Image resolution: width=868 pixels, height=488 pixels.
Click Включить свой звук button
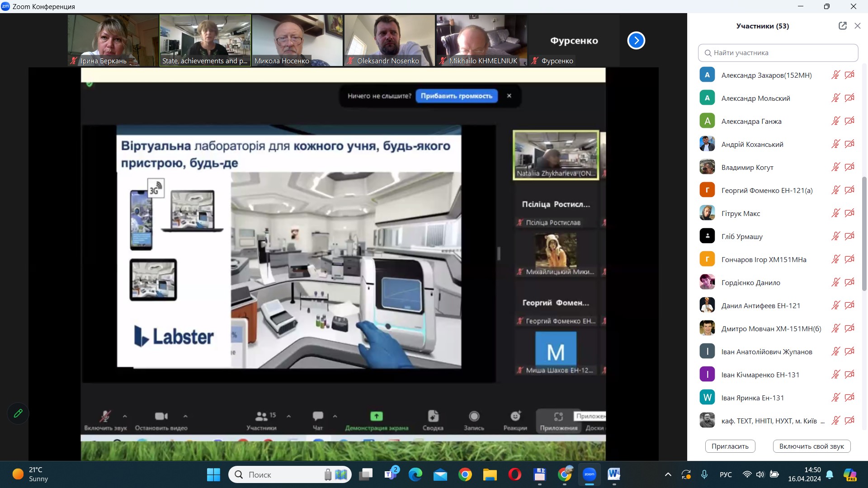pyautogui.click(x=811, y=446)
